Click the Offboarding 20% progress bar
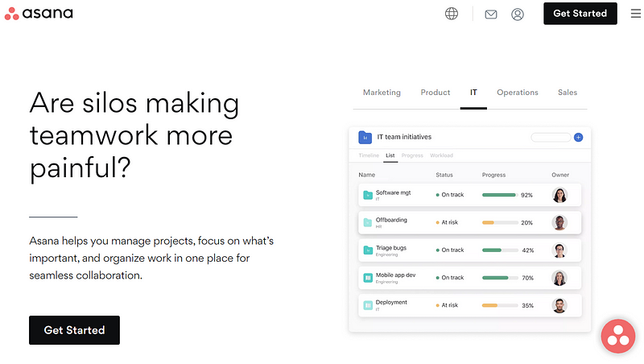 coord(500,223)
